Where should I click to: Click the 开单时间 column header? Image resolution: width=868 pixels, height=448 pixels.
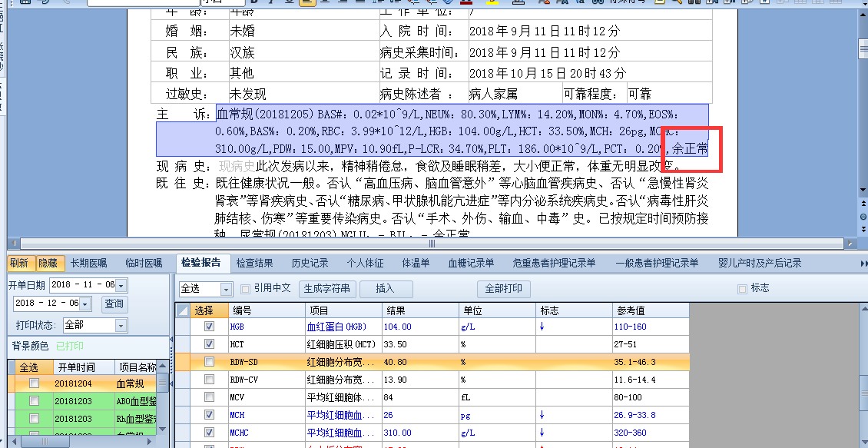(x=84, y=368)
